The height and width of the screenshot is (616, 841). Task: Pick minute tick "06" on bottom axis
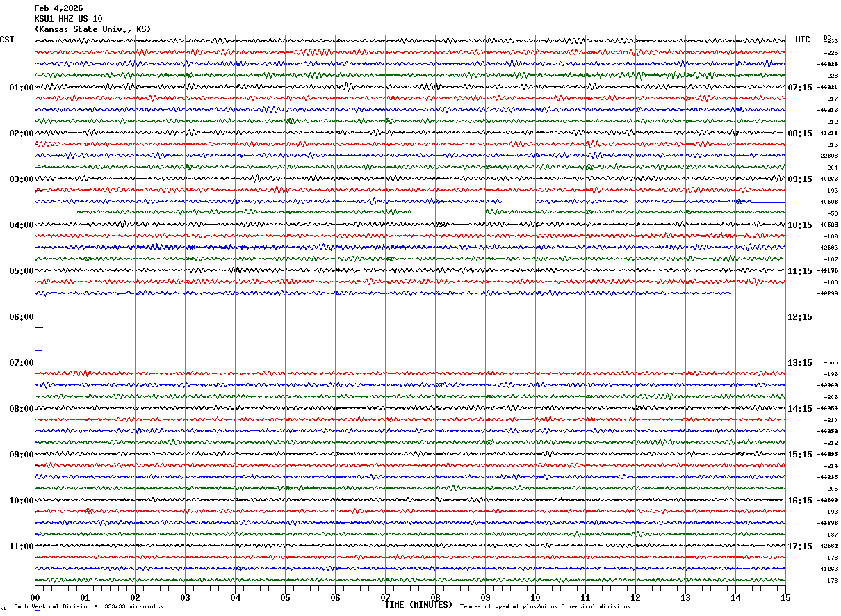pos(335,597)
